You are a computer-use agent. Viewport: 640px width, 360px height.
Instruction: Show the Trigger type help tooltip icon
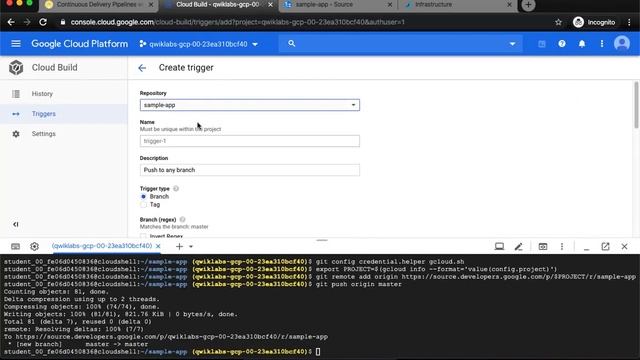(176, 189)
